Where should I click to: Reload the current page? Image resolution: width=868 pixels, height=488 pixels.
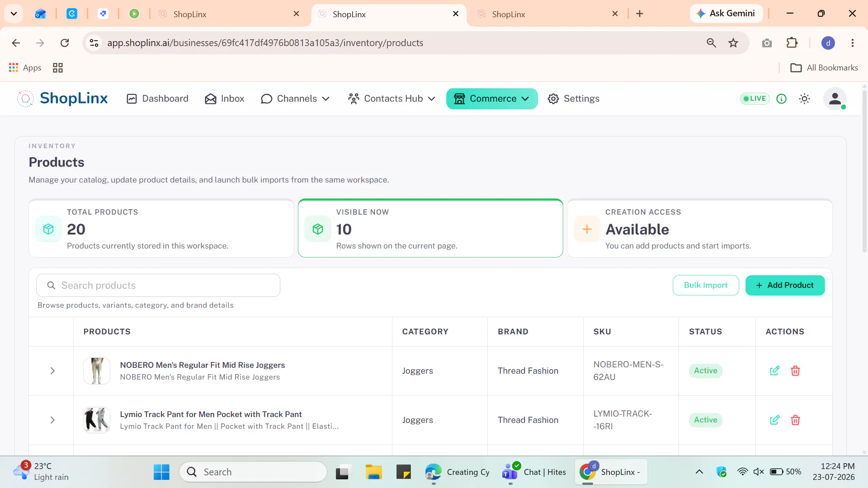click(65, 43)
